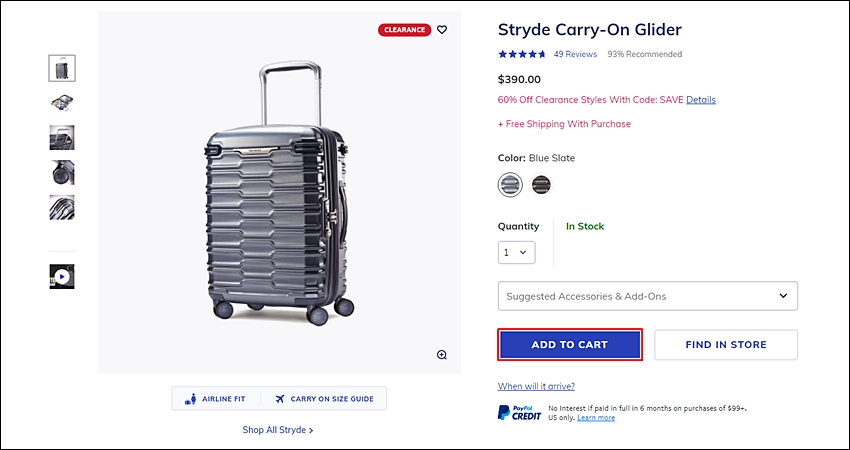Screen dimensions: 850x450
Task: View clearance code Details link
Action: pos(701,100)
